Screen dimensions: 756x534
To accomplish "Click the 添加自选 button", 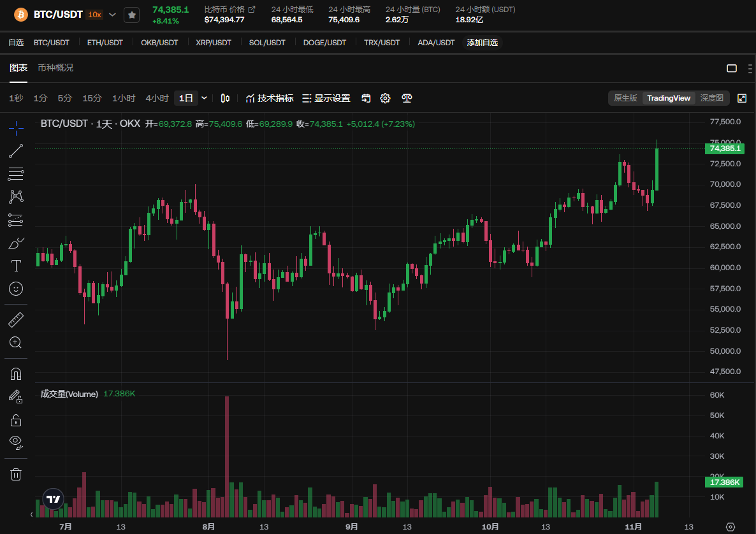I will pyautogui.click(x=482, y=43).
